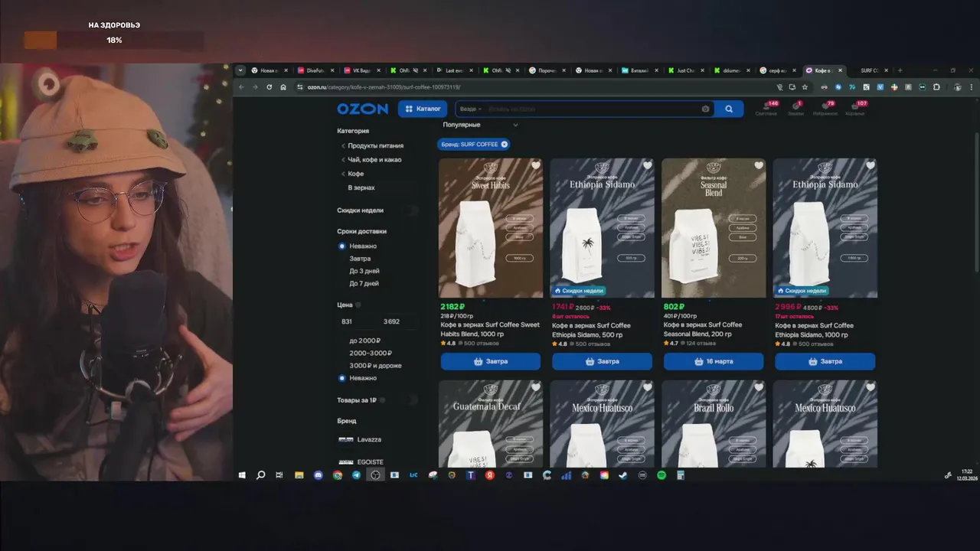Toggle the Товары за 1₽ switch
Viewport: 980px width, 551px height.
(x=413, y=400)
